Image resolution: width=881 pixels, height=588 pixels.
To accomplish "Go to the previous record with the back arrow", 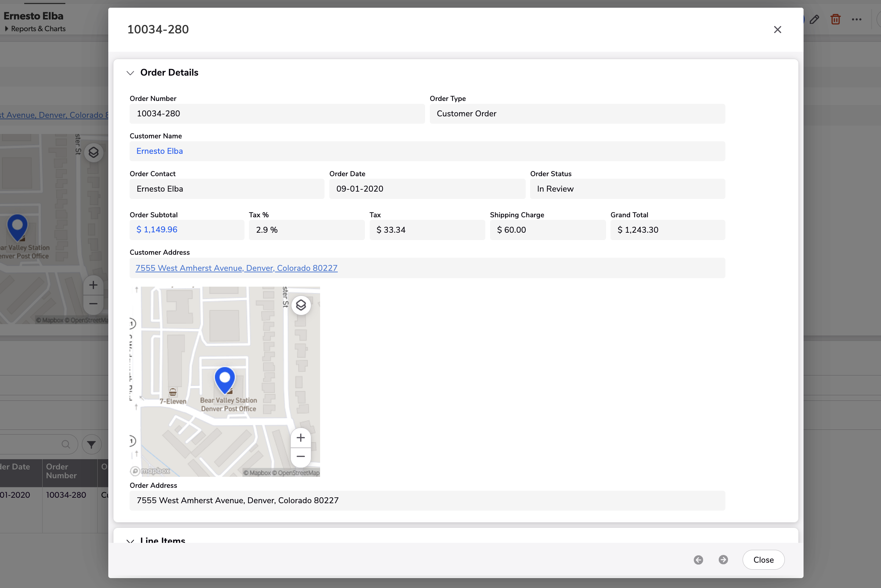I will tap(698, 559).
